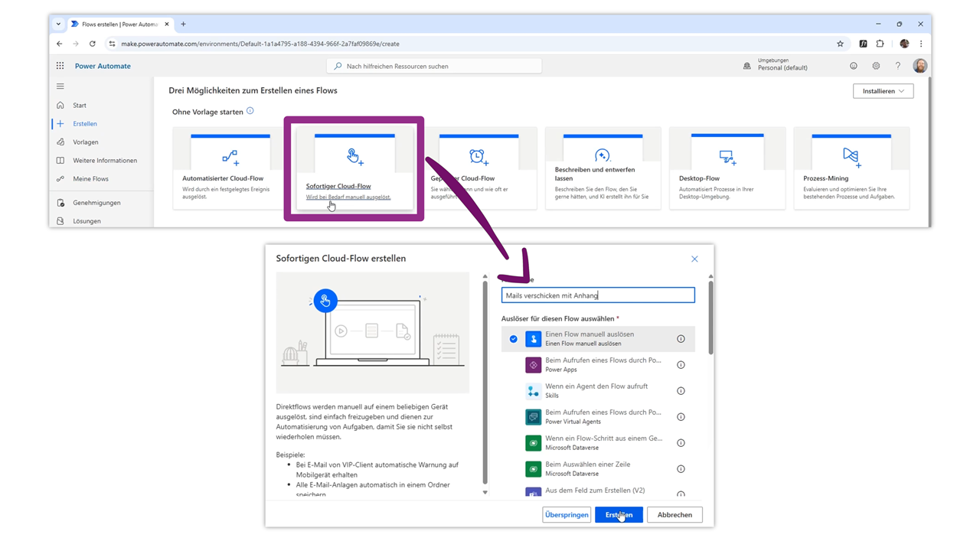Click the Skills trigger icon
This screenshot has height=551, width=980.
coord(534,391)
